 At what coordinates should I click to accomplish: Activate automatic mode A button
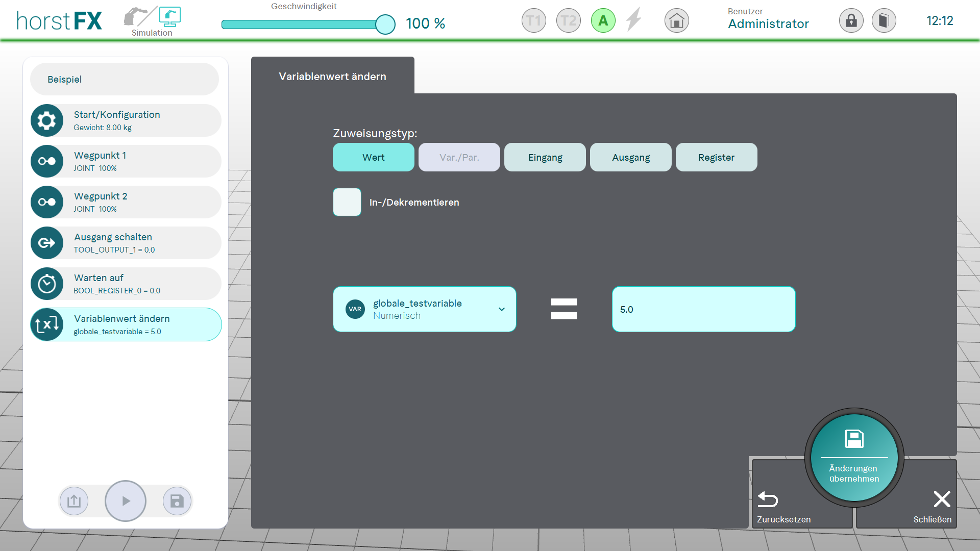(x=603, y=21)
